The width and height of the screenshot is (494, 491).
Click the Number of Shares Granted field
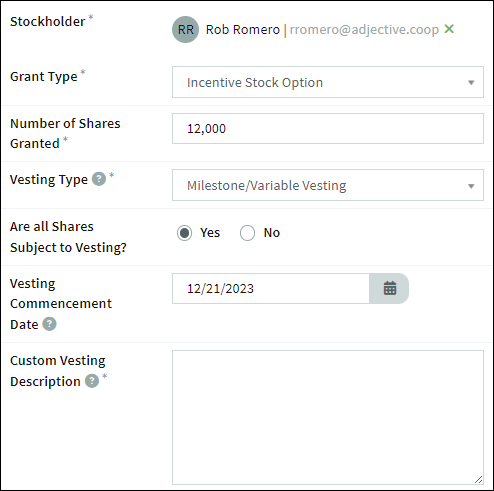328,128
